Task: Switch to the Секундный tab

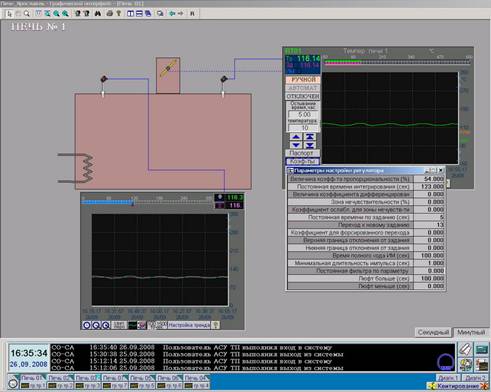Action: pyautogui.click(x=433, y=332)
